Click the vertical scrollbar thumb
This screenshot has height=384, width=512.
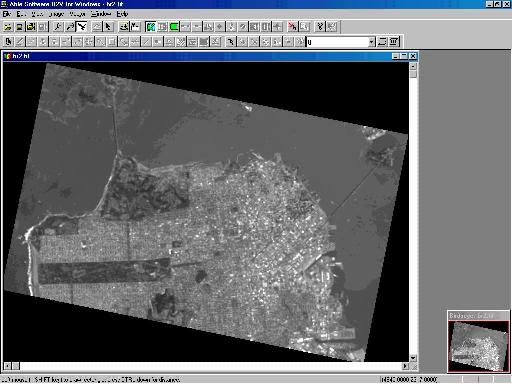click(x=413, y=74)
